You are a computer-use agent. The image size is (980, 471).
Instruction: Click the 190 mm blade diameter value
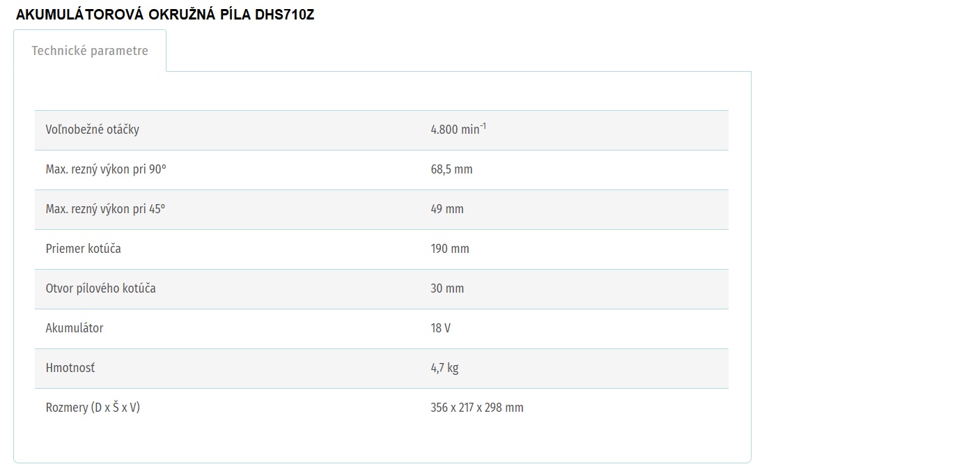coord(450,249)
